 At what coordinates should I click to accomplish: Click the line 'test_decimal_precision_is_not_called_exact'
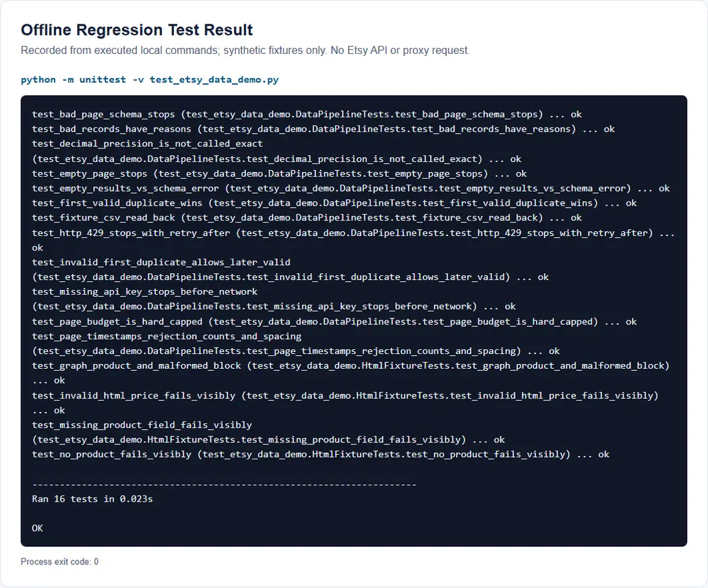coord(147,144)
